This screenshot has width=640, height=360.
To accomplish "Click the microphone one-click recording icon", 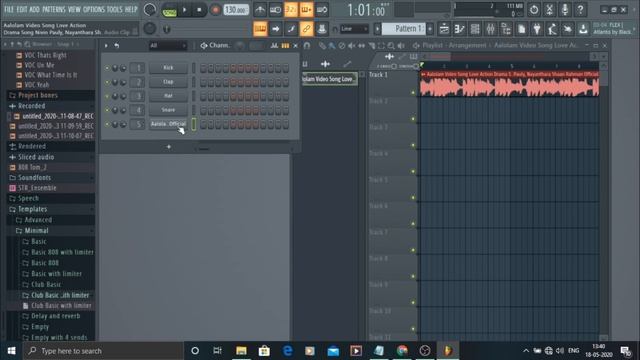I will click(564, 9).
